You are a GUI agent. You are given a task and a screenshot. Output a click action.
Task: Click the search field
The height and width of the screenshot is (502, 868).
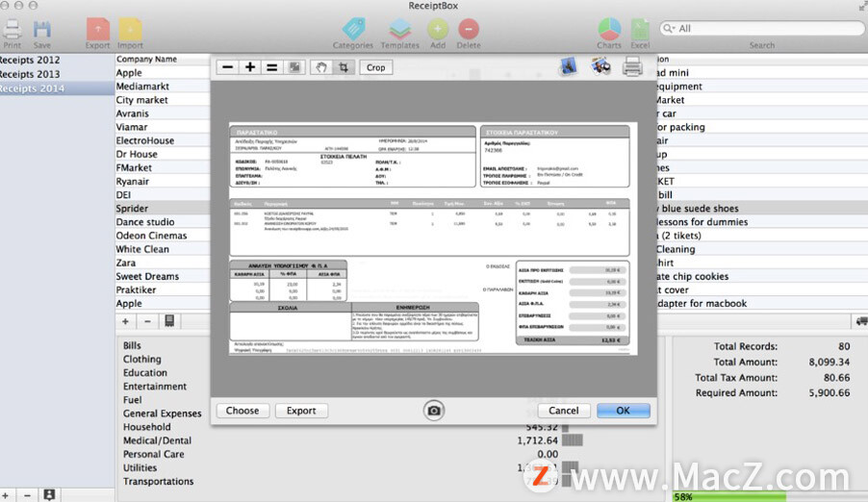pyautogui.click(x=762, y=28)
